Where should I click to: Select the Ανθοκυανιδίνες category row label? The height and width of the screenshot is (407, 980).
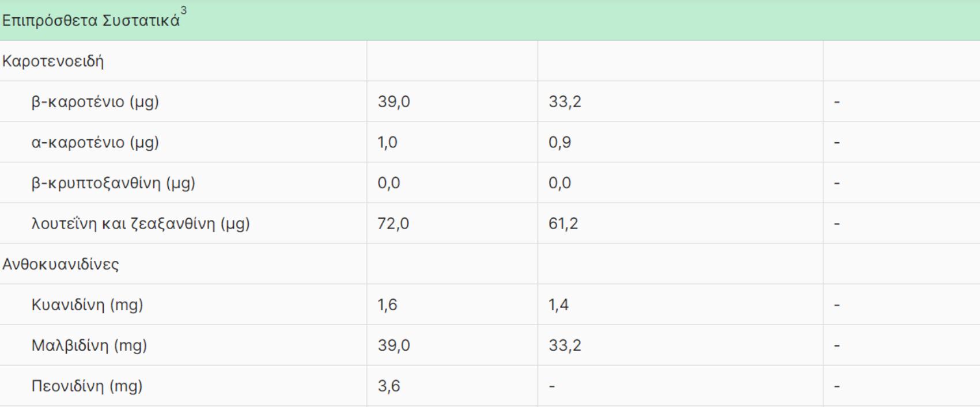click(x=60, y=264)
